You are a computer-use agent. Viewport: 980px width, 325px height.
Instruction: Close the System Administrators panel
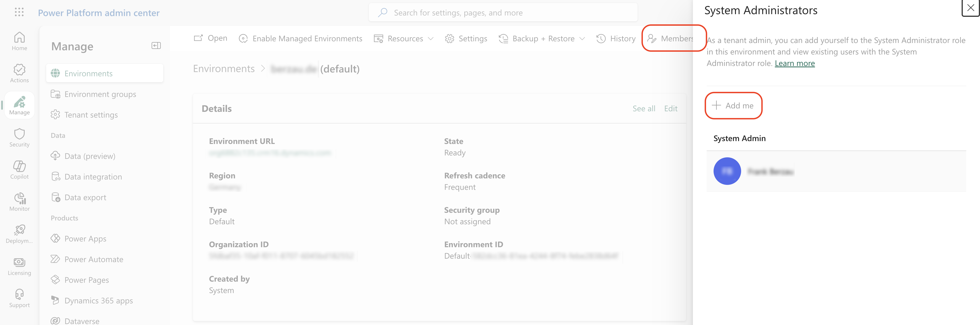(970, 8)
